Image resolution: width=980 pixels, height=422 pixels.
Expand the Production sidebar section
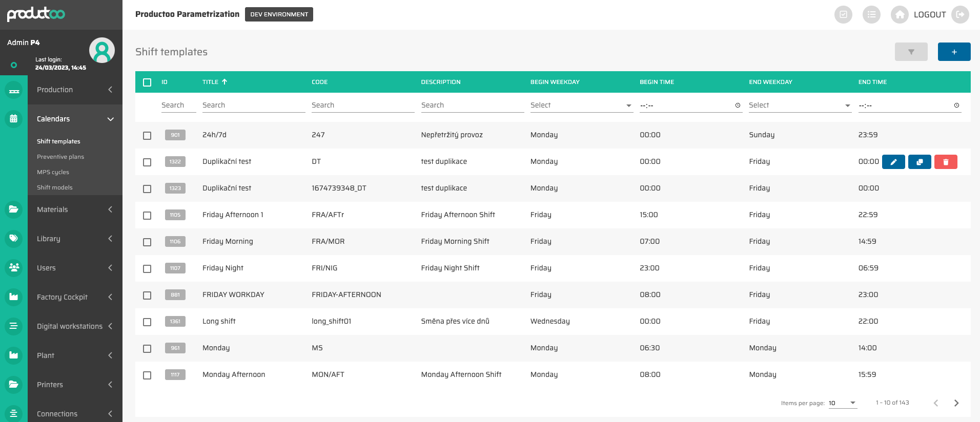(75, 90)
